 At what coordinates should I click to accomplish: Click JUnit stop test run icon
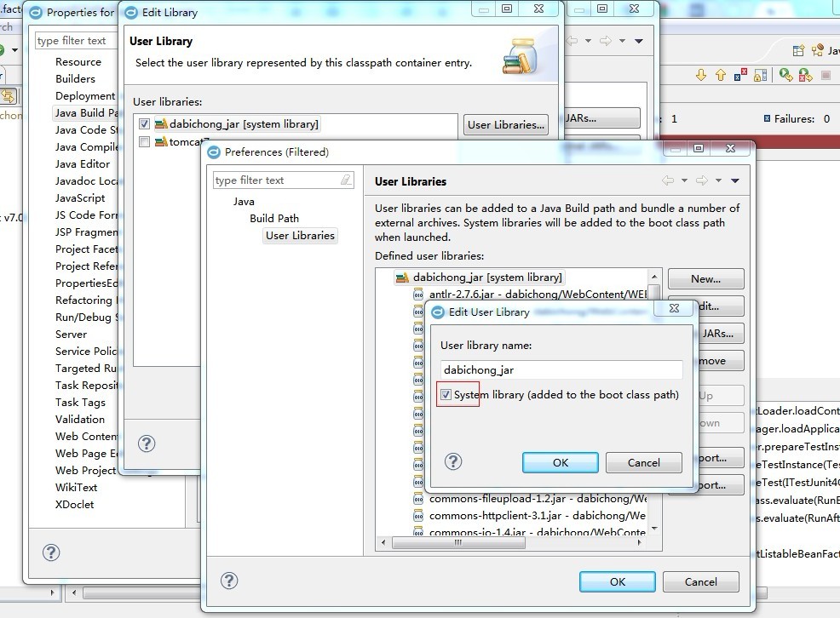(x=826, y=76)
